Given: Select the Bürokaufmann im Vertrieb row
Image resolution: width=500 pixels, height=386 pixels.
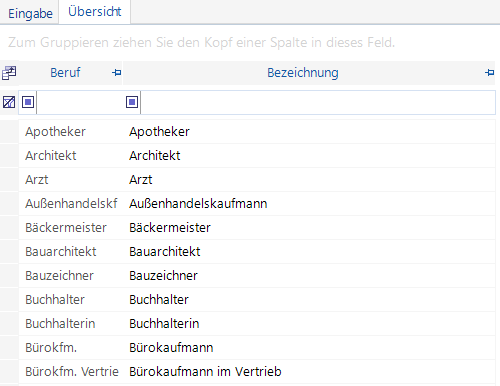Looking at the screenshot, I should 257,372.
